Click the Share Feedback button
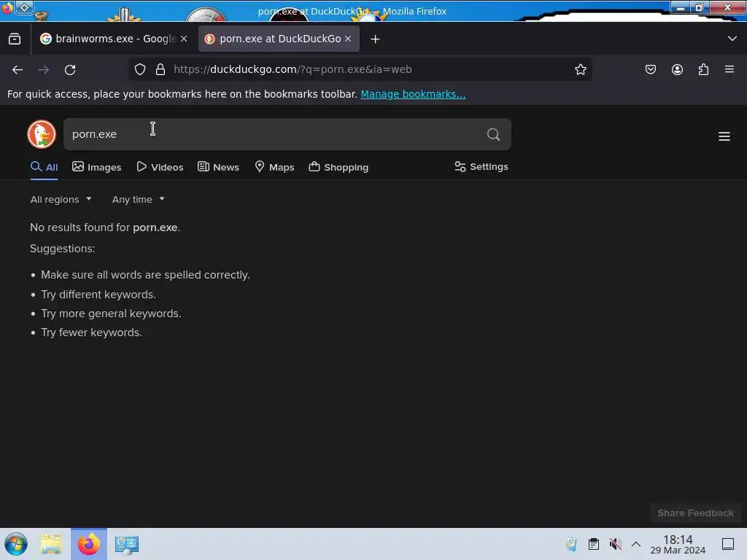This screenshot has width=747, height=560. click(695, 513)
